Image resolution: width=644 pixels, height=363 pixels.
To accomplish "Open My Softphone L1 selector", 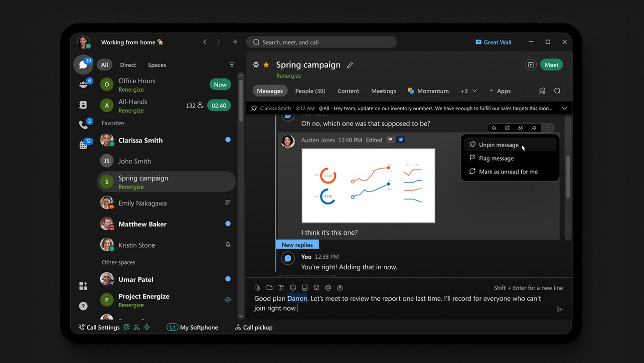I will pos(192,327).
